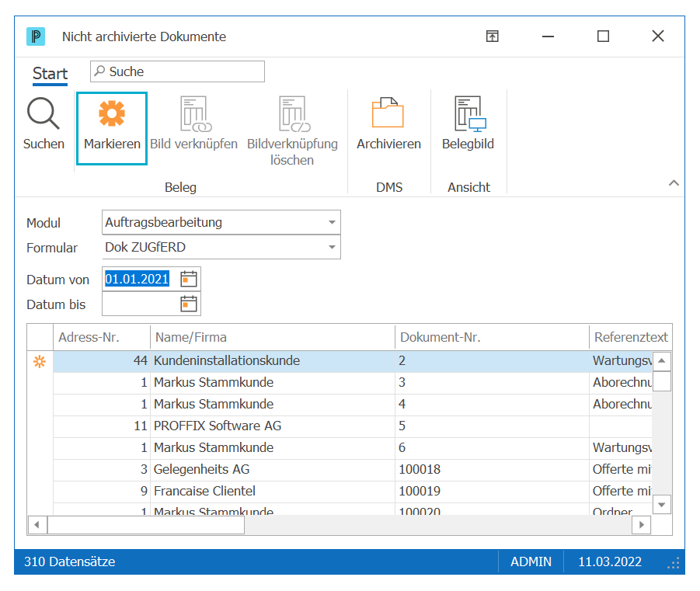Screen dimensions: 700x591
Task: Open the Belegbild view icon
Action: pos(470,114)
